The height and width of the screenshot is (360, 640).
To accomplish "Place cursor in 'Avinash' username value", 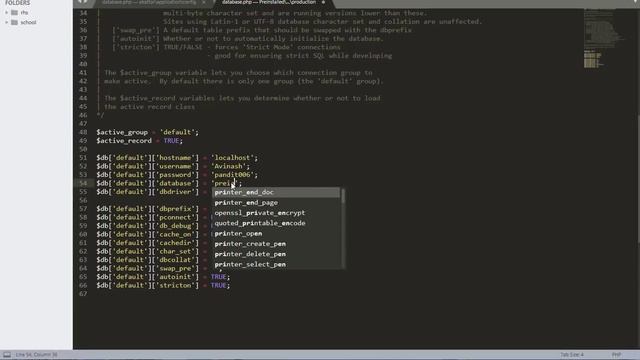I will pos(228,166).
